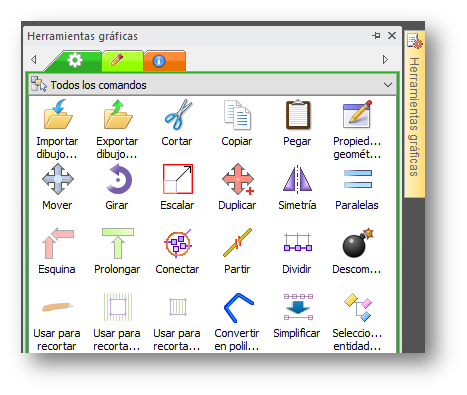
Task: Click the Seleccionar entidades icon
Action: pyautogui.click(x=358, y=307)
